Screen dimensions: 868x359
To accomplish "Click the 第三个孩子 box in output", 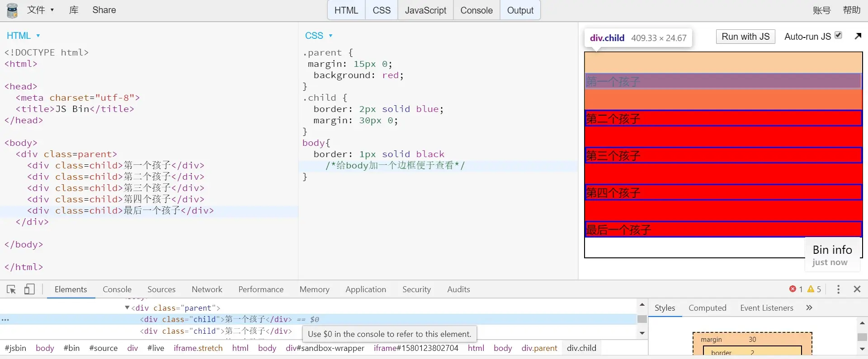I will coord(723,155).
